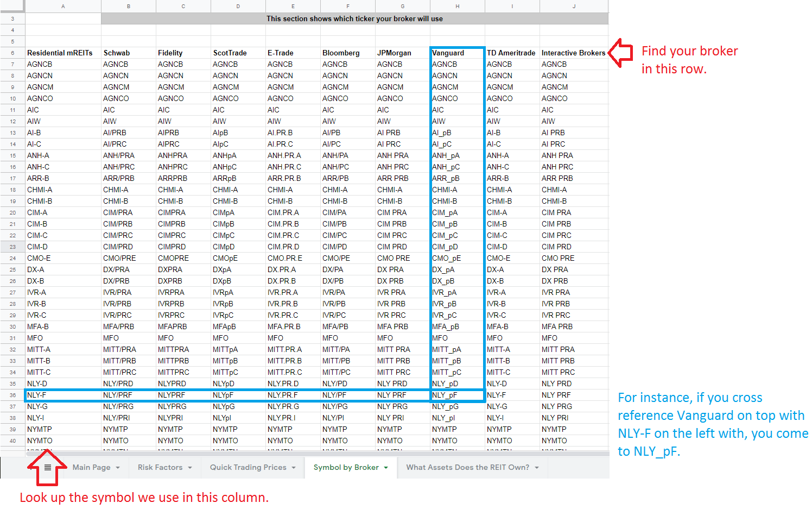Image resolution: width=812 pixels, height=528 pixels.
Task: Open the Risk Factors sheet tab
Action: click(160, 467)
